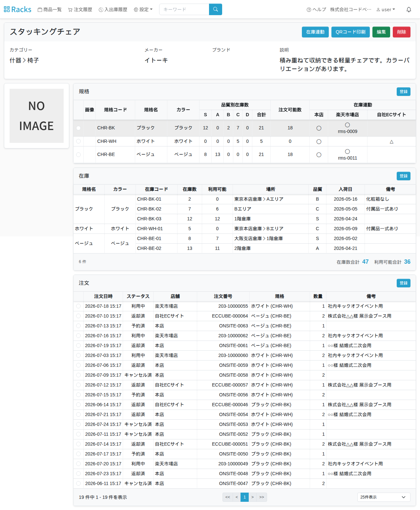Click the red 削除 button

(402, 32)
